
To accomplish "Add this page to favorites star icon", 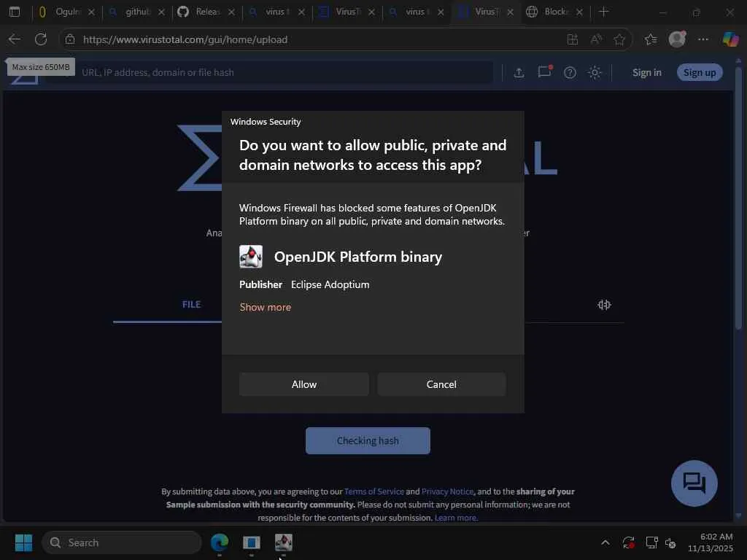I will [619, 39].
